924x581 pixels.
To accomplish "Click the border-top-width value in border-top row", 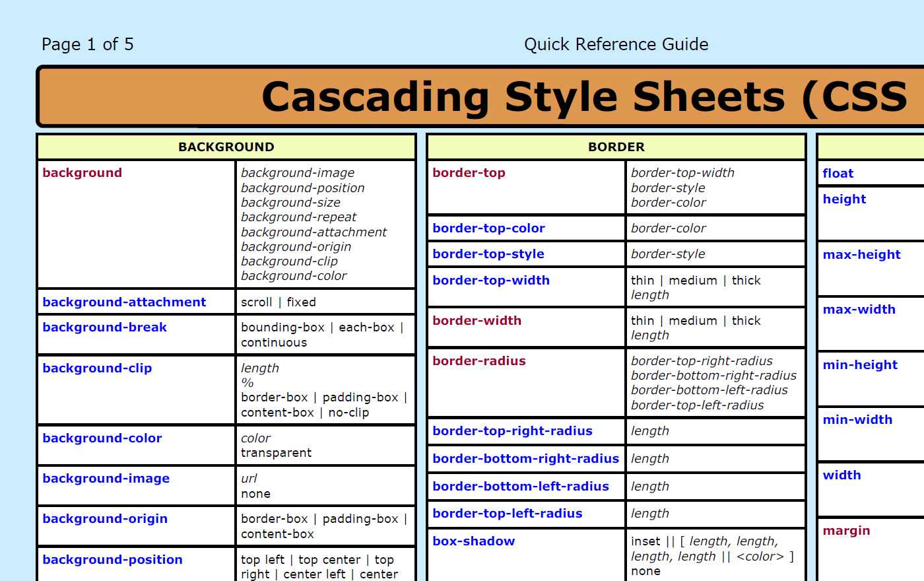I will [x=682, y=173].
